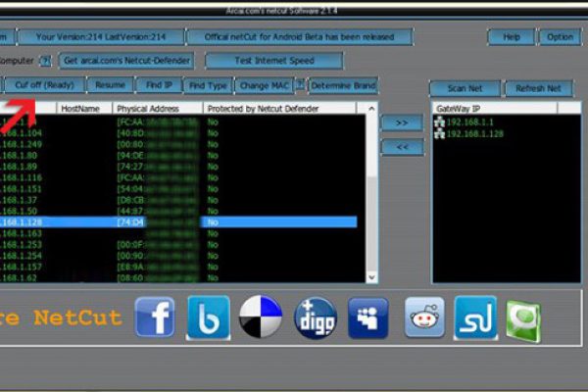The height and width of the screenshot is (392, 588).
Task: Click the Delicious bookmark icon
Action: 261,318
